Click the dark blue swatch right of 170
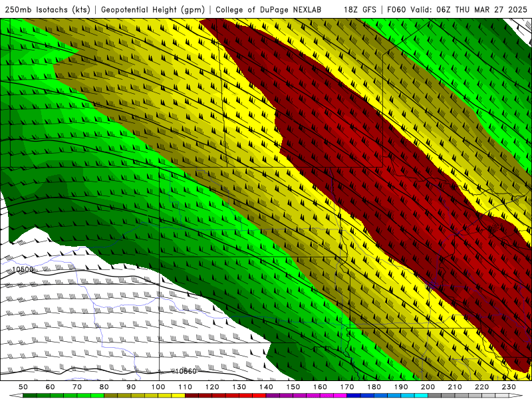Image resolution: width=532 pixels, height=399 pixels. [x=354, y=396]
